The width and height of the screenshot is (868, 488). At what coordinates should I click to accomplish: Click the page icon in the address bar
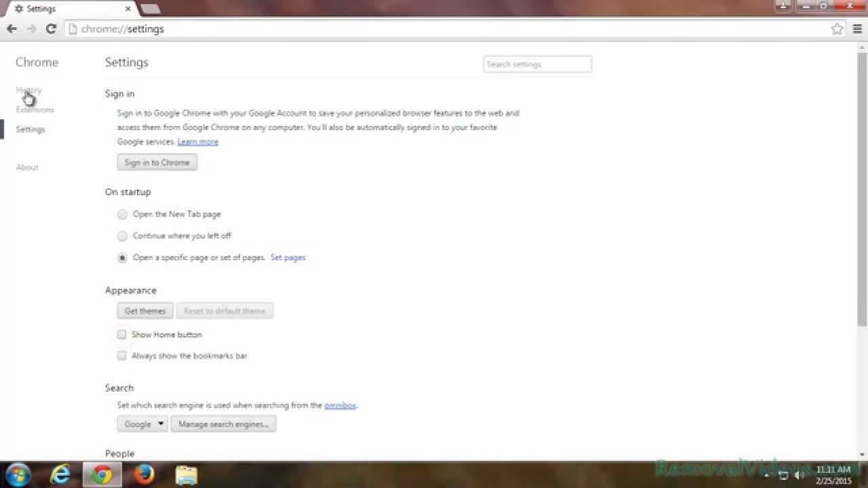(73, 28)
